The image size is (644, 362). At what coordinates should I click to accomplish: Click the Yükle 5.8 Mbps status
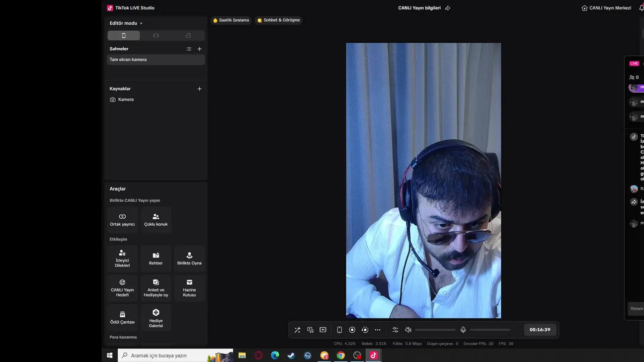pos(407,344)
